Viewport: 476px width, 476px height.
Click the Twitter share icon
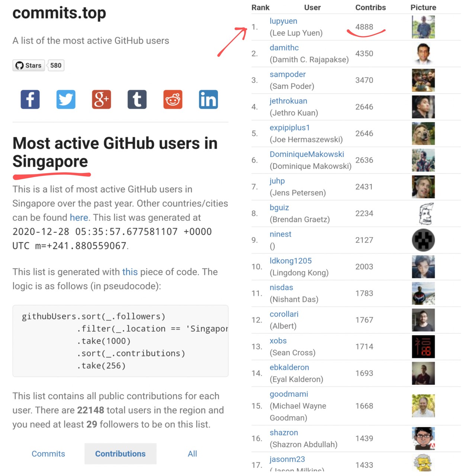click(66, 100)
